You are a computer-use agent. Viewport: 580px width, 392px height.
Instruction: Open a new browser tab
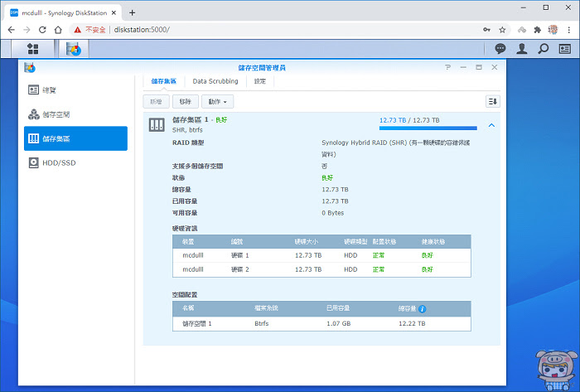(132, 13)
